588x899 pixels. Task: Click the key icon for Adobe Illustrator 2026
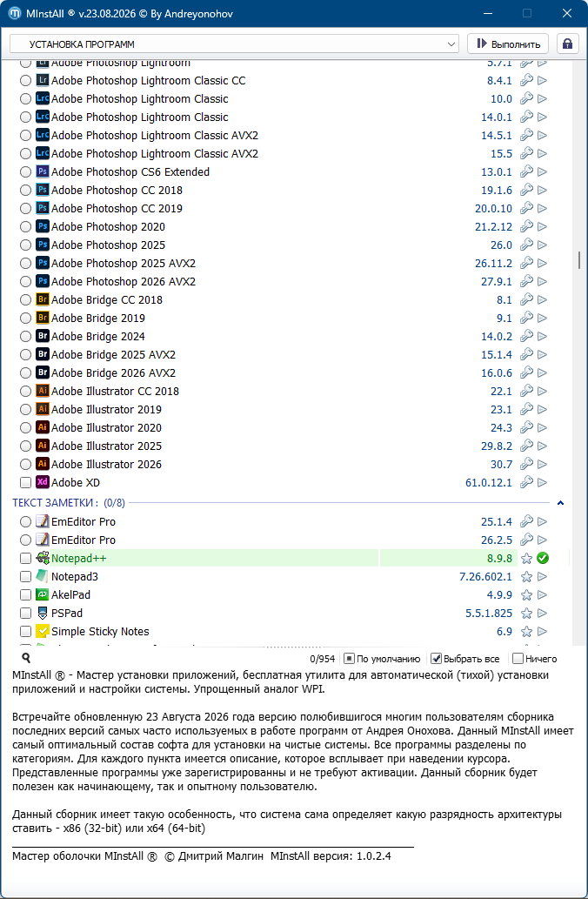526,465
